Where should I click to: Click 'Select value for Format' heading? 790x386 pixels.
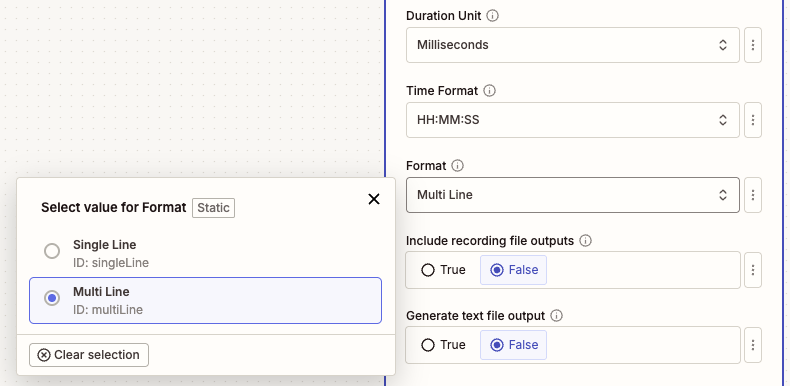coord(114,208)
